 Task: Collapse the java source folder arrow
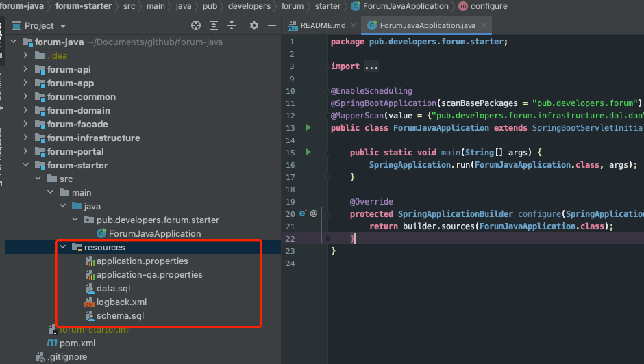coord(63,205)
